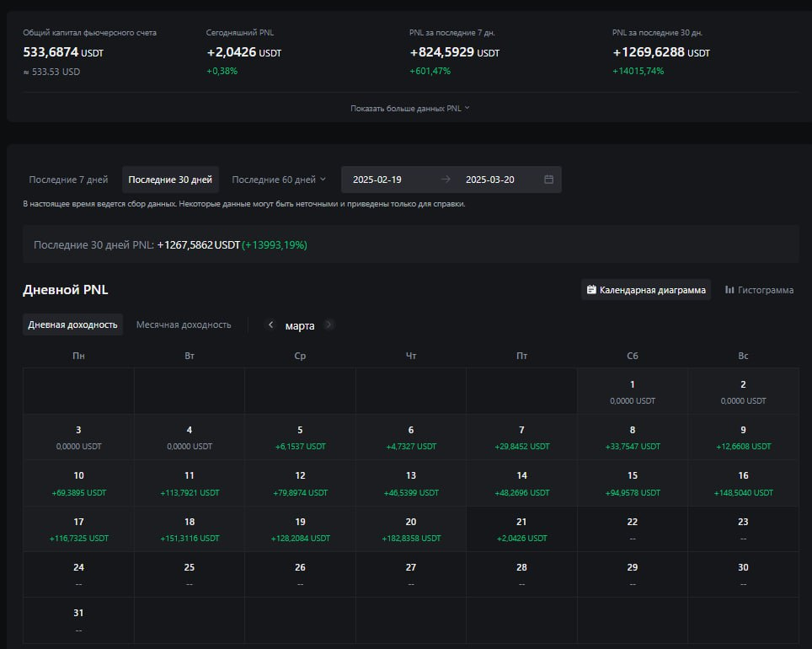The height and width of the screenshot is (649, 812).
Task: Click the Гистограмма bar chart icon
Action: [729, 290]
